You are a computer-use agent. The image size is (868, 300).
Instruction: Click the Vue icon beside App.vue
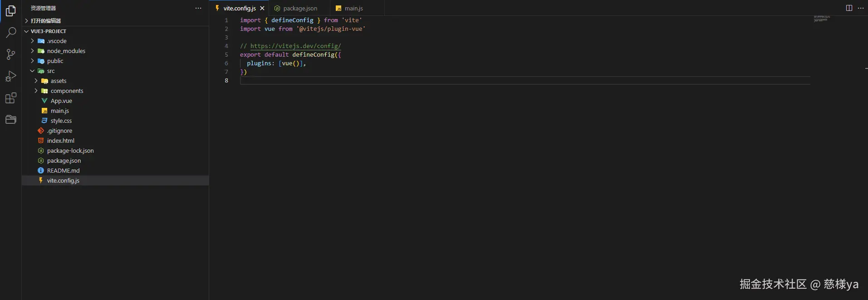(44, 101)
